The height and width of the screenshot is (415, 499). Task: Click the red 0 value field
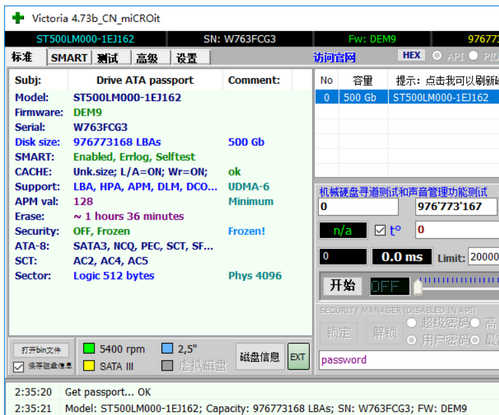click(457, 230)
